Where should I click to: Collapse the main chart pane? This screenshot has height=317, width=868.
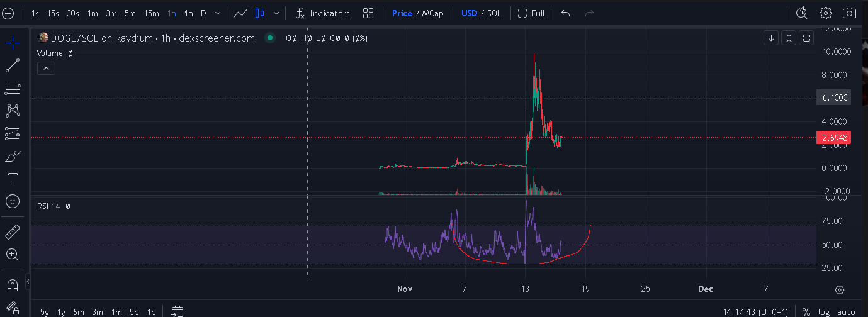pos(789,38)
